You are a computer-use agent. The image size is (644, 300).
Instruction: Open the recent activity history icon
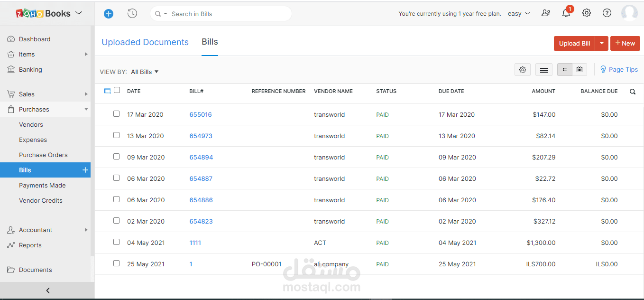(x=132, y=14)
